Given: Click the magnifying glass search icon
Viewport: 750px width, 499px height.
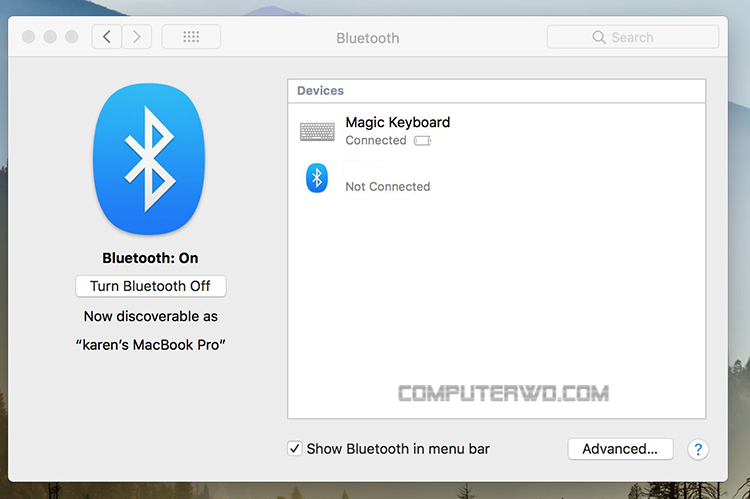Looking at the screenshot, I should pyautogui.click(x=598, y=37).
